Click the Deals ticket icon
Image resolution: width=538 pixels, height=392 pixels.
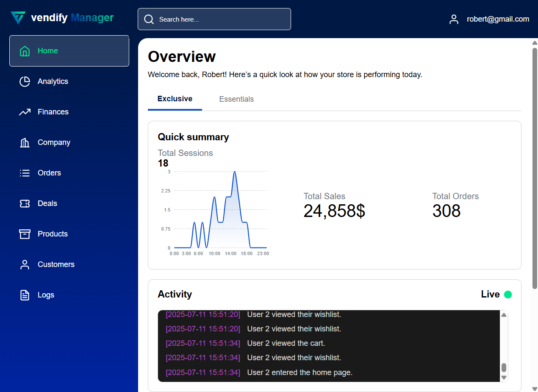(25, 203)
